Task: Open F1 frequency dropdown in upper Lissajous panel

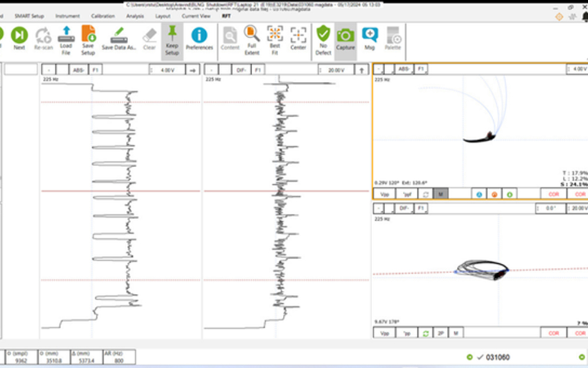Action: coord(420,69)
